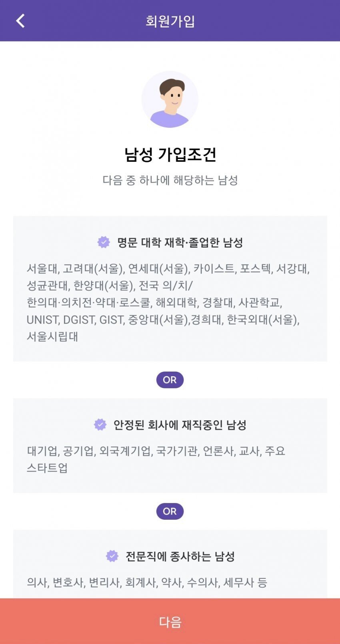Click the 남성 가입조건 heading

(x=170, y=155)
